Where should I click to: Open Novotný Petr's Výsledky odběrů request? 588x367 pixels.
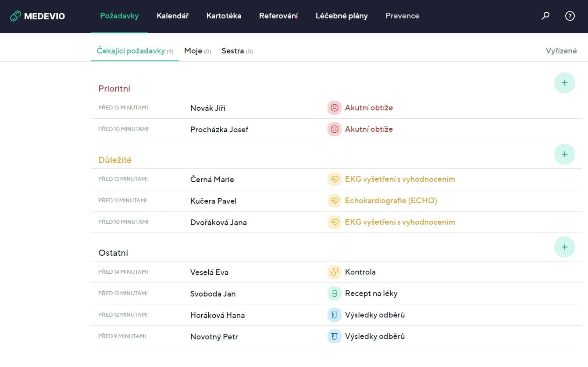pyautogui.click(x=374, y=336)
